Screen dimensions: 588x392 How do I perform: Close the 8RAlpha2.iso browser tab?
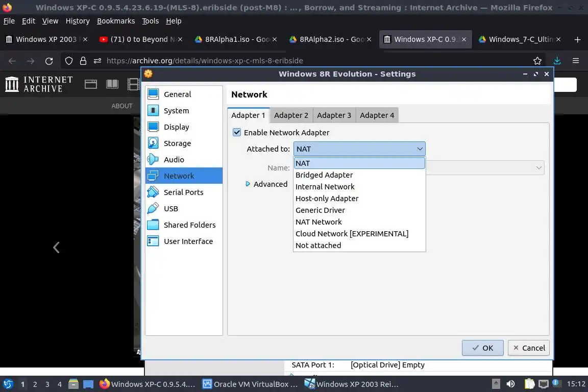click(369, 39)
